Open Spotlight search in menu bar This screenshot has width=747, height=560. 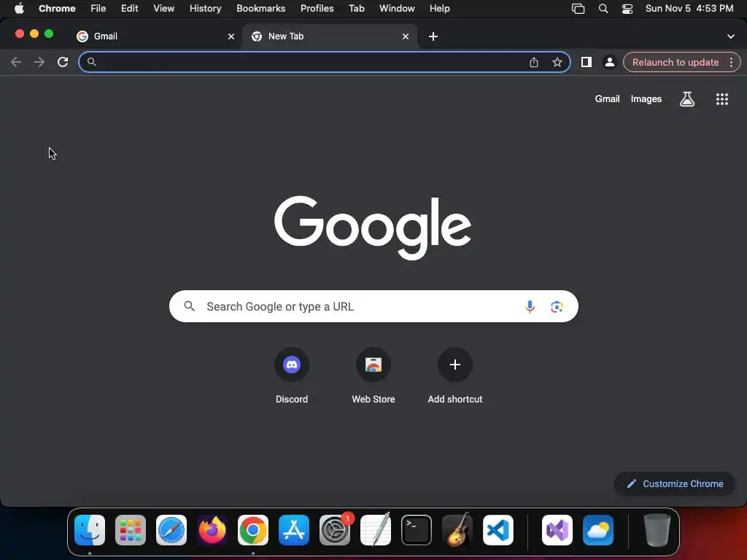[x=603, y=9]
